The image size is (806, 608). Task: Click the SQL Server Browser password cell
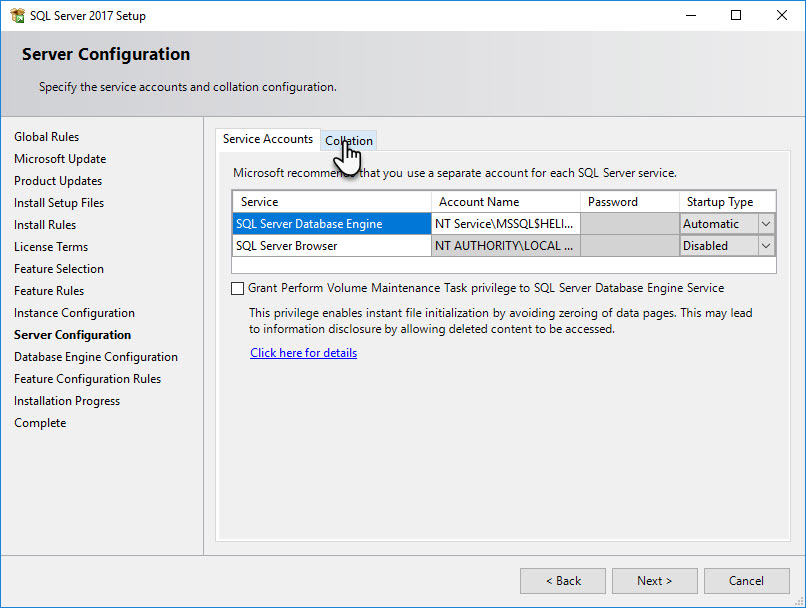630,246
